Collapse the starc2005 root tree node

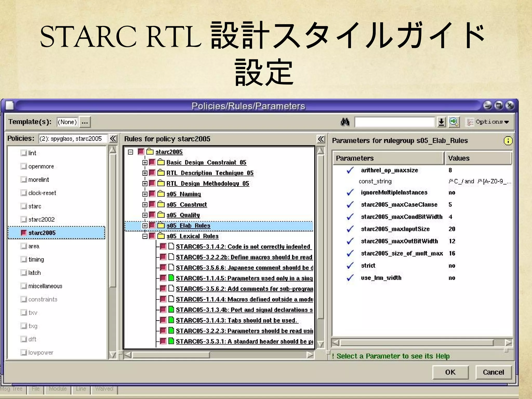[x=131, y=152]
